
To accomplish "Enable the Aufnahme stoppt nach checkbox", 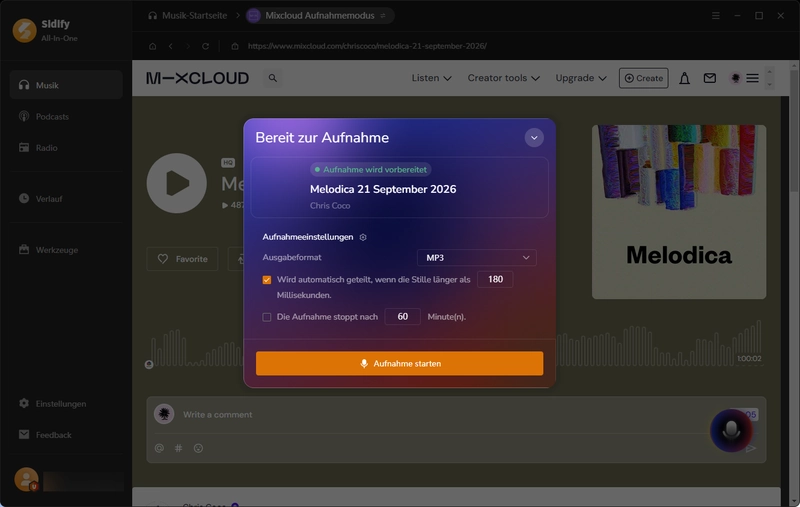I will (267, 317).
